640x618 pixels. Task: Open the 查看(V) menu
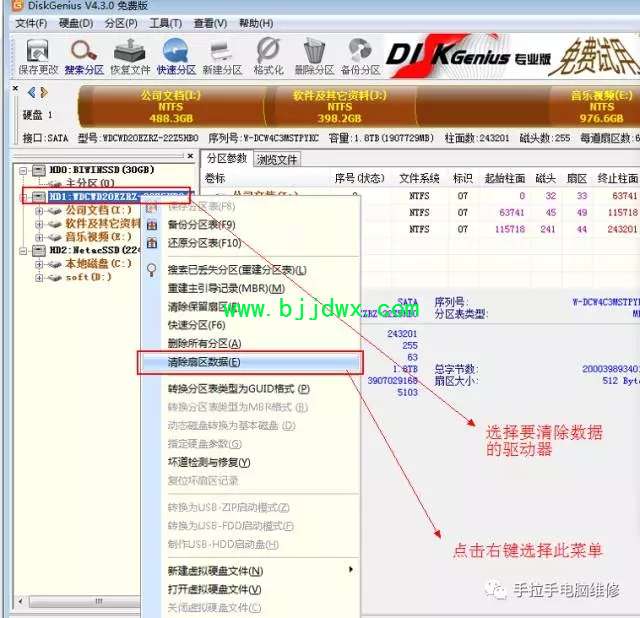210,23
